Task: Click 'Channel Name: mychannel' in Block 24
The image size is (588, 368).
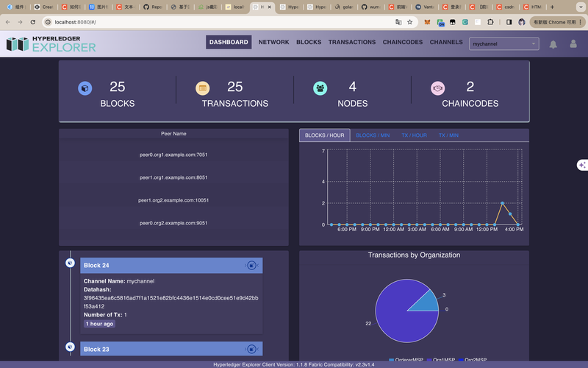Action: pos(119,281)
